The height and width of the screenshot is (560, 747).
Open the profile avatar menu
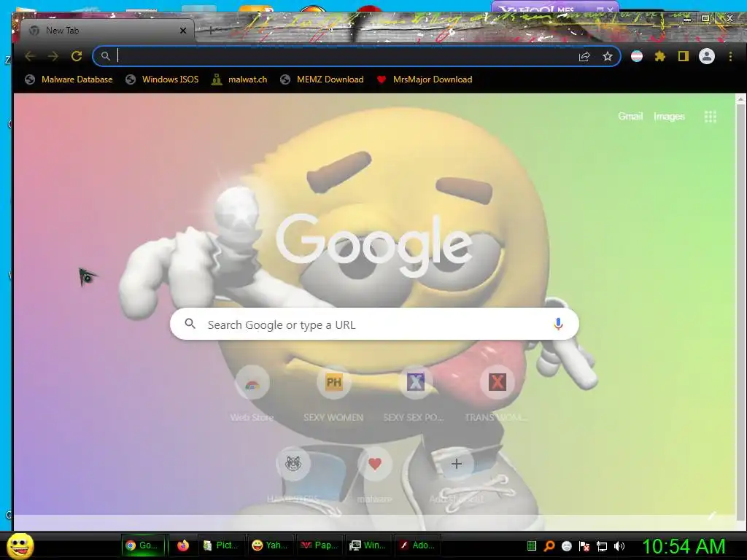pyautogui.click(x=706, y=56)
